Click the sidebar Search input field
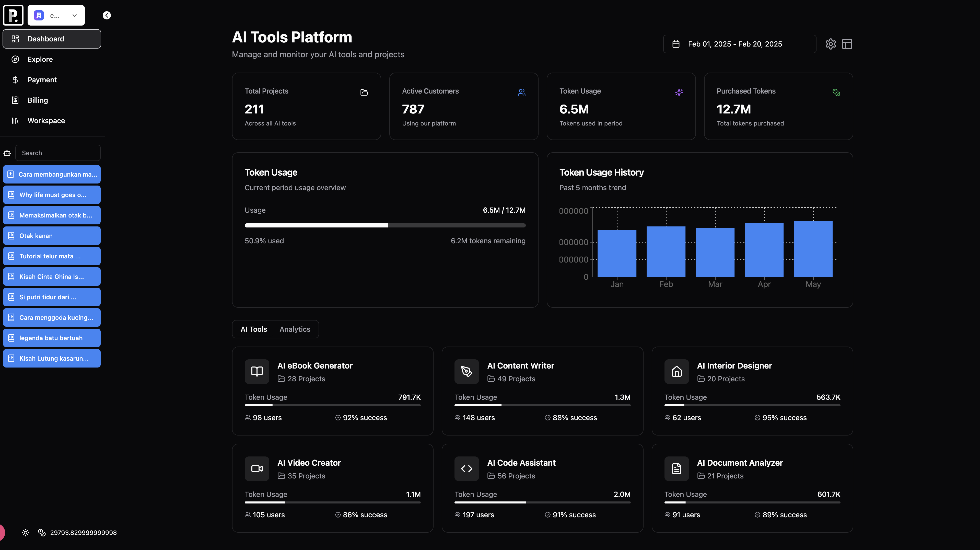Image resolution: width=980 pixels, height=550 pixels. pos(58,153)
